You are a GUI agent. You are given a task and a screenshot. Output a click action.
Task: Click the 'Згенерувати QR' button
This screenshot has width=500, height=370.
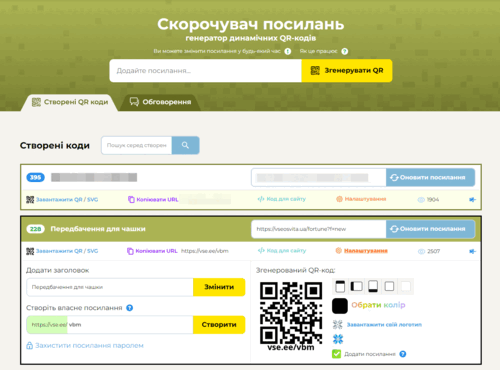[x=347, y=71]
